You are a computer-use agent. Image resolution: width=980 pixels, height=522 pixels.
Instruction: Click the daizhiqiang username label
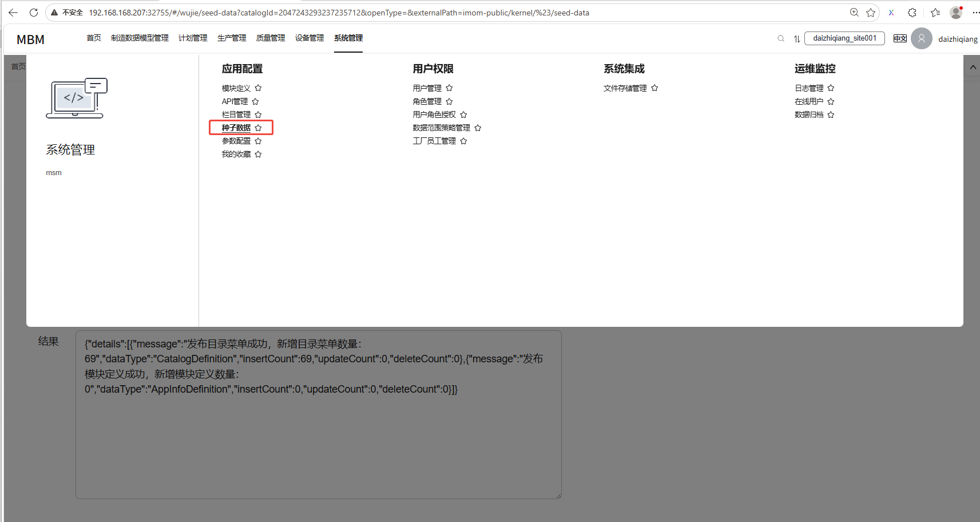(958, 39)
